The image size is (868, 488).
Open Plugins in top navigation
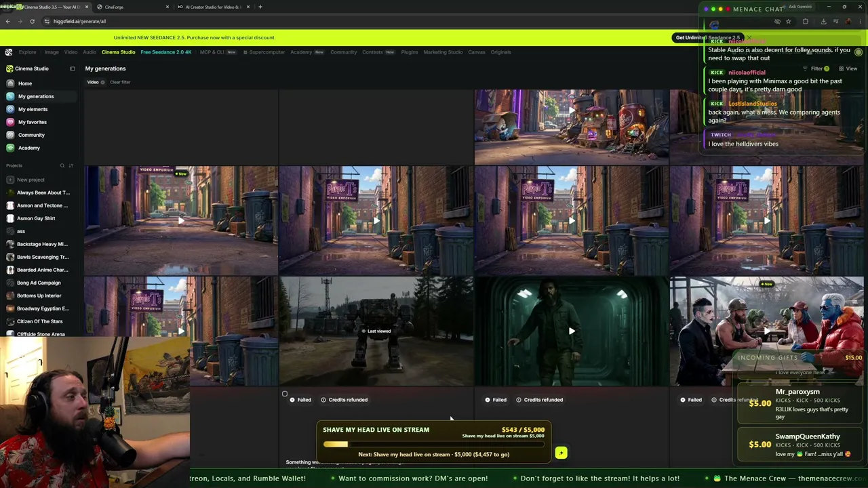click(x=410, y=52)
